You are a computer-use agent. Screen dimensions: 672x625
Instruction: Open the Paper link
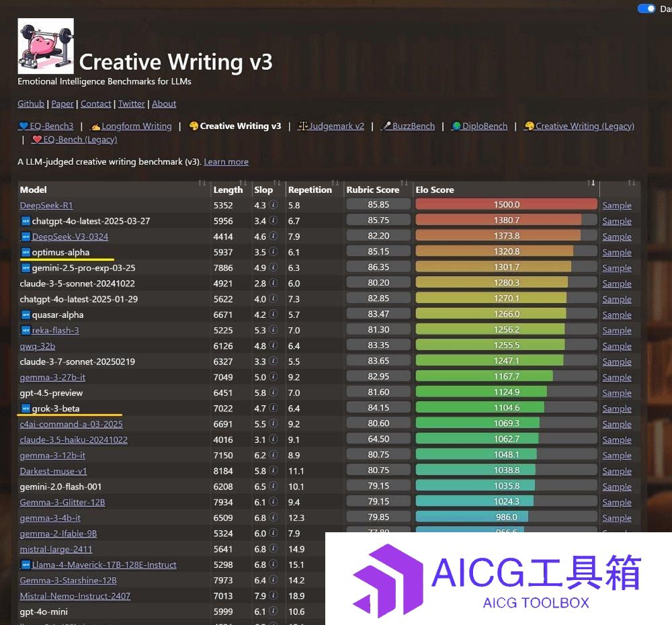tap(62, 103)
